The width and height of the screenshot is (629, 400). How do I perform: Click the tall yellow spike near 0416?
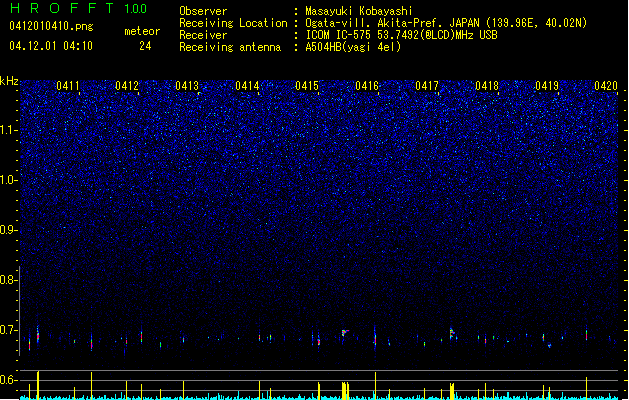(x=375, y=385)
